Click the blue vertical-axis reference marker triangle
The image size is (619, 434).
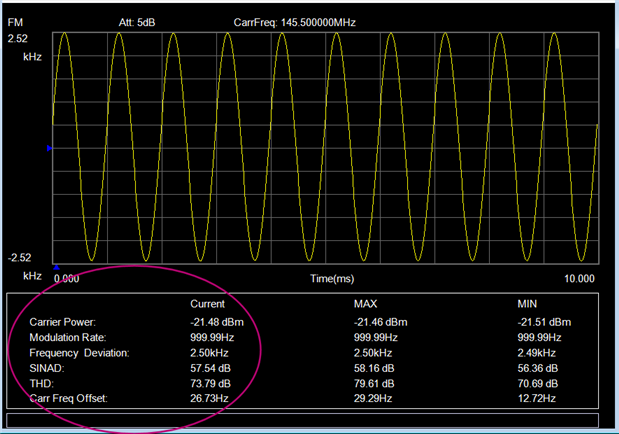pos(49,148)
